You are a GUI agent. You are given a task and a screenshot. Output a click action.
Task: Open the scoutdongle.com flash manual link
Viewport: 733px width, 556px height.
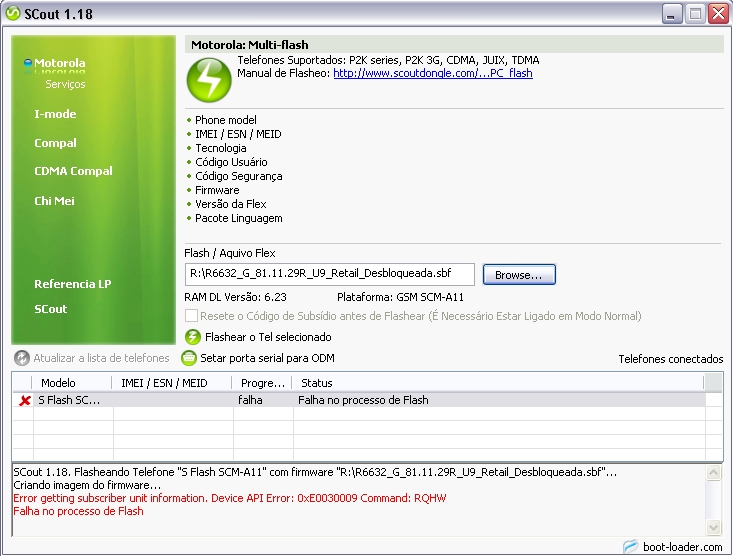[433, 73]
